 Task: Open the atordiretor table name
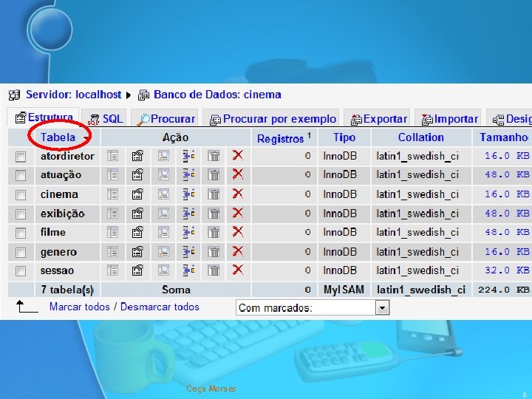click(67, 156)
